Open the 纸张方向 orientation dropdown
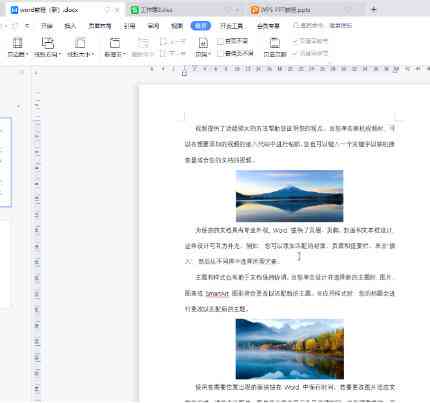The height and width of the screenshot is (403, 430). tap(47, 47)
